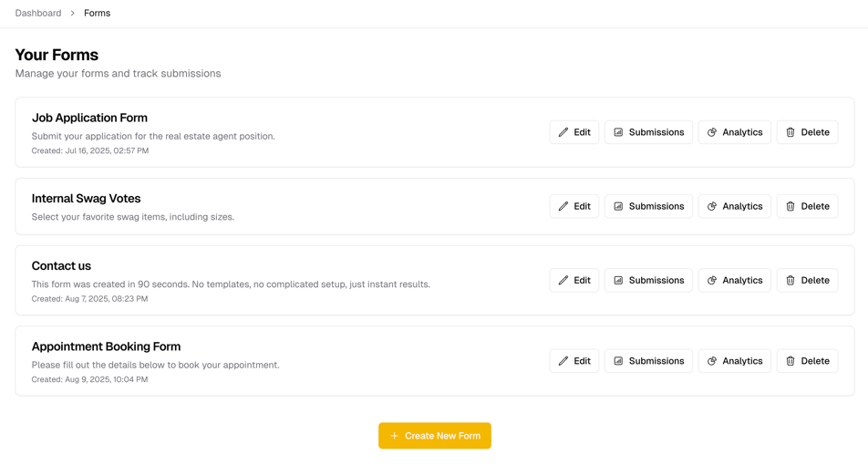Go back to Dashboard breadcrumb
Image resolution: width=868 pixels, height=475 pixels.
(38, 14)
